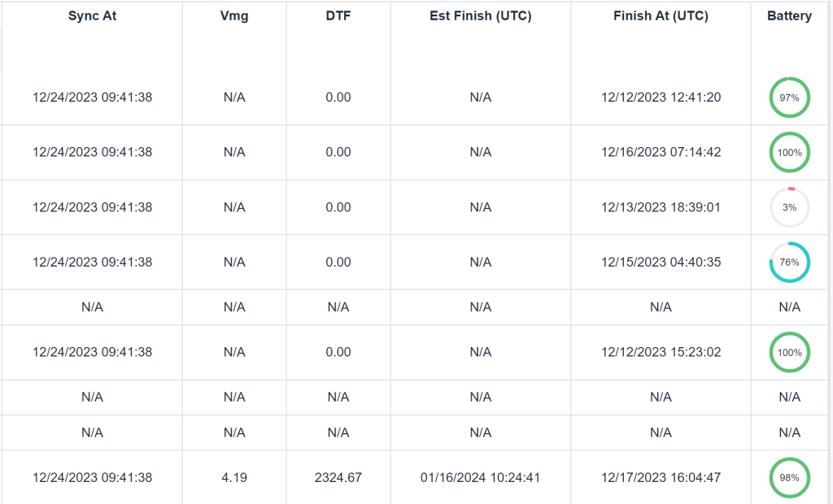Click finish time 12/15/2023 04:40:35
Screen dimensions: 833x504
click(x=661, y=262)
